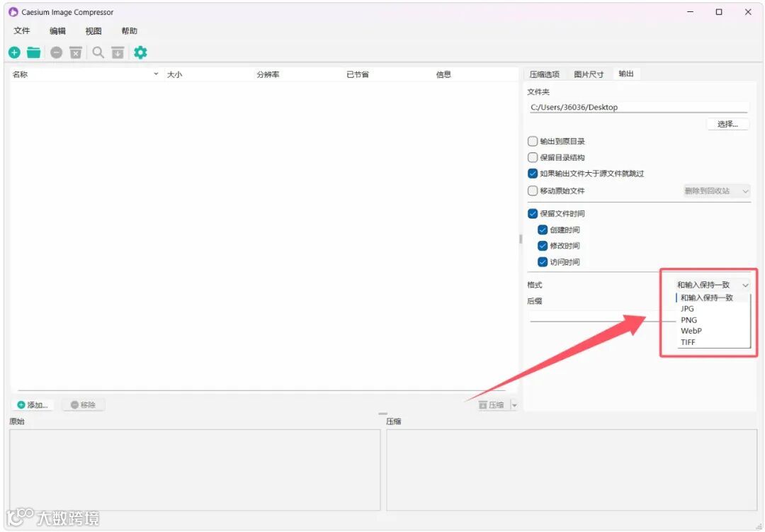Collapse the 格式 combo box showing 和输入保持一致
Viewport: 765px width, 532px height.
tap(713, 285)
